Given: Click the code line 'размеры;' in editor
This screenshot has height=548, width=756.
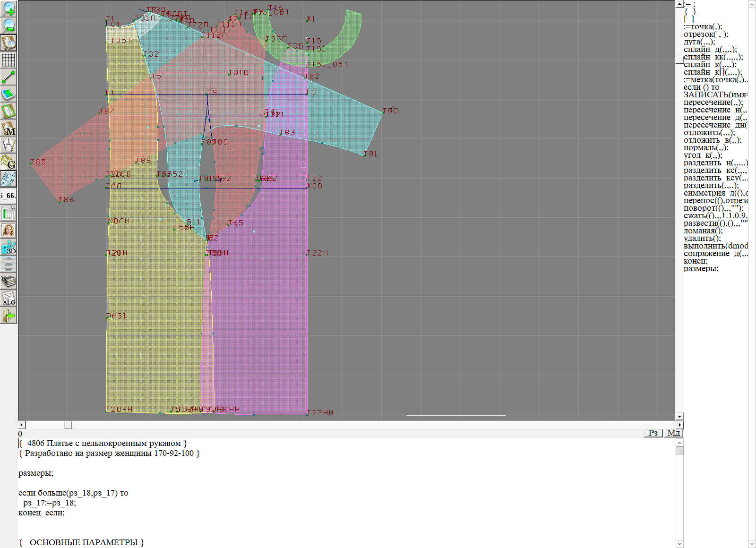Looking at the screenshot, I should (36, 473).
